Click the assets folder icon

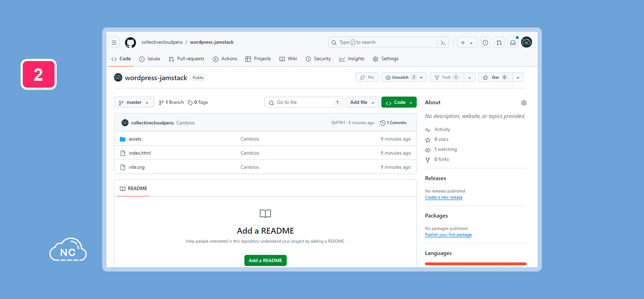pyautogui.click(x=123, y=139)
